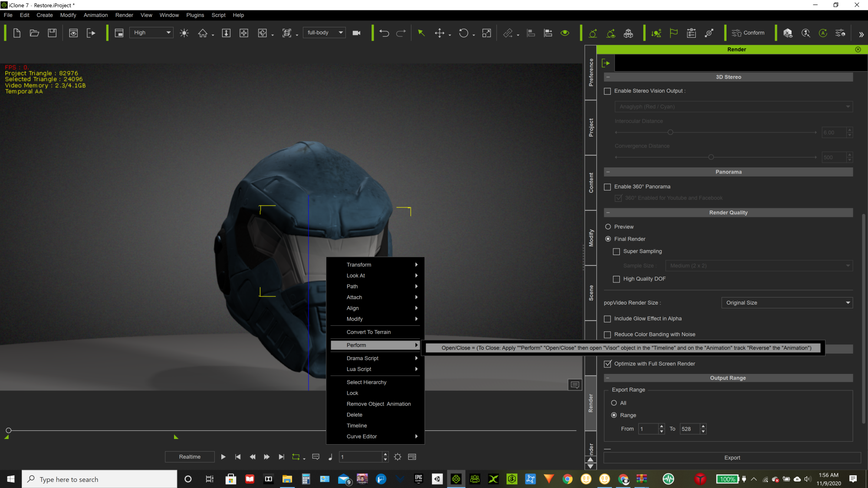Click the Conform button
The width and height of the screenshot is (868, 488).
[748, 33]
